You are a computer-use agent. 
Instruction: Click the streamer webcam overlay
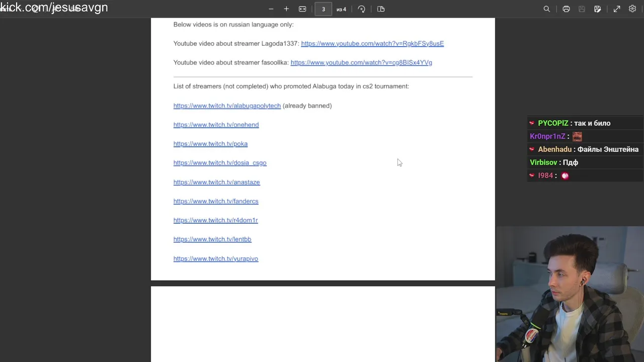tap(570, 294)
